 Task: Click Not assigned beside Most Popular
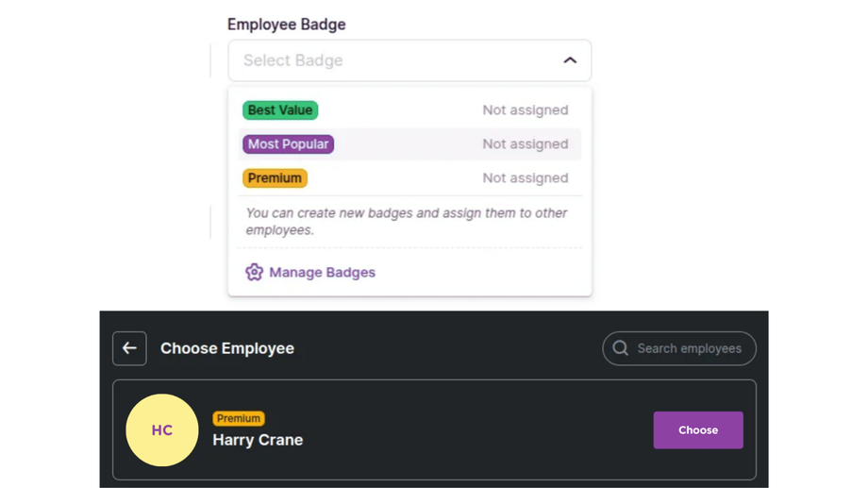coord(526,144)
